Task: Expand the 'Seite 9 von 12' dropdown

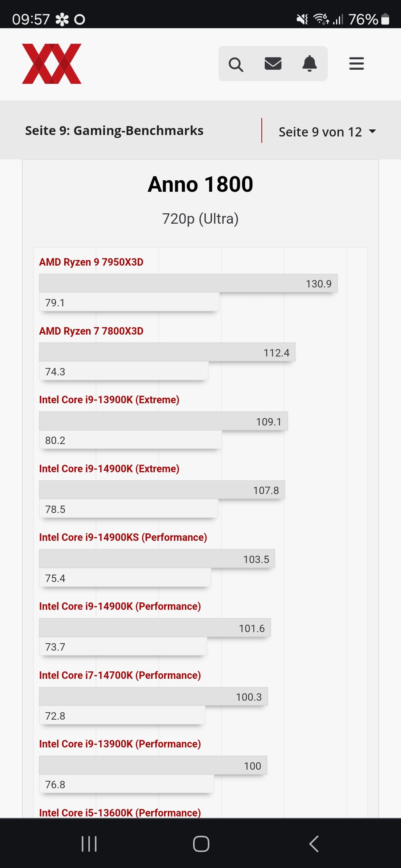Action: coord(320,132)
